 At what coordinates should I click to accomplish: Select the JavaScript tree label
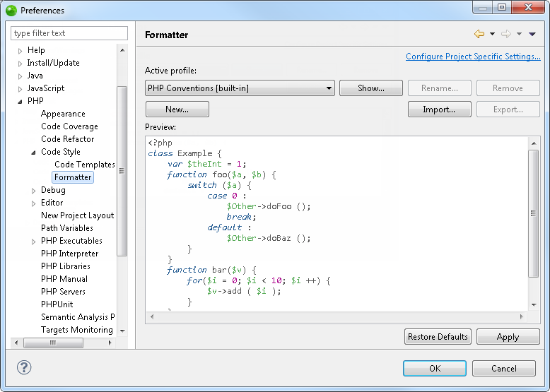(x=46, y=88)
